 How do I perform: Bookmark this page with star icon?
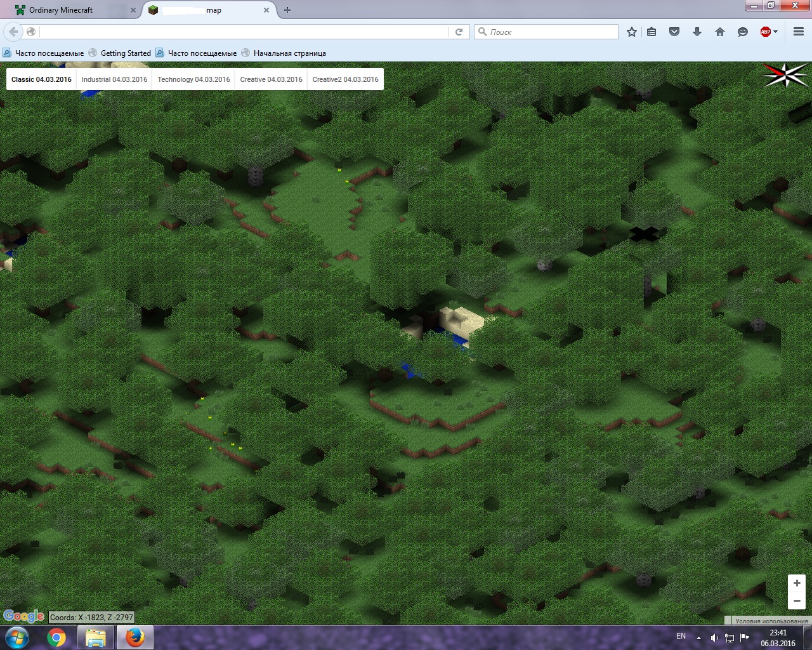pos(632,32)
